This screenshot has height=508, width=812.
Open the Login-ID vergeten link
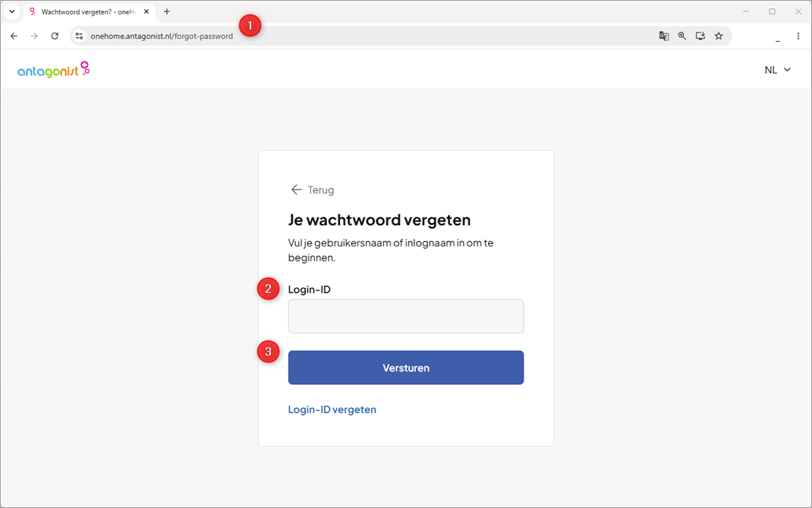tap(332, 409)
